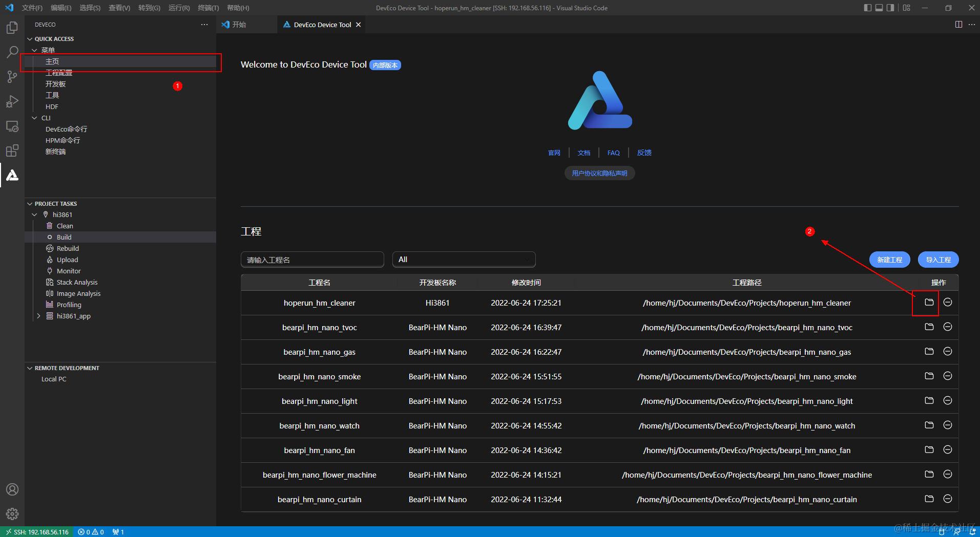Screen dimensions: 980x537
Task: Toggle the primary side bar layout button
Action: (x=867, y=8)
